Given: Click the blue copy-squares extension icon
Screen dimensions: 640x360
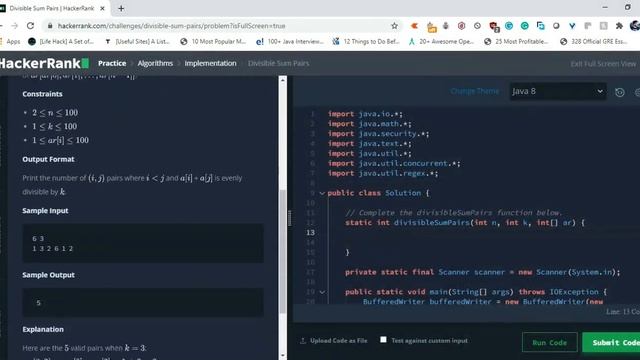Looking at the screenshot, I should coord(540,26).
